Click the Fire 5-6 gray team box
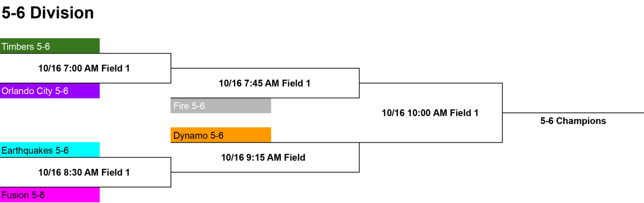644x203 pixels. pyautogui.click(x=221, y=106)
